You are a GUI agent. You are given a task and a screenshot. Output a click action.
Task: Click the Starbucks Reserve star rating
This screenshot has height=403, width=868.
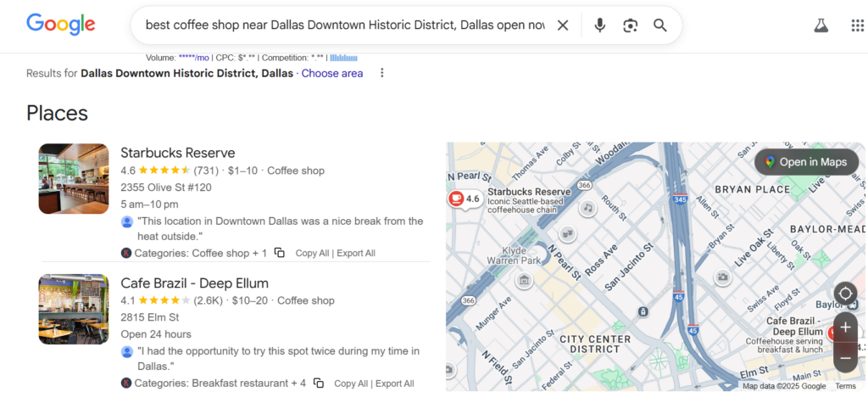pos(164,171)
